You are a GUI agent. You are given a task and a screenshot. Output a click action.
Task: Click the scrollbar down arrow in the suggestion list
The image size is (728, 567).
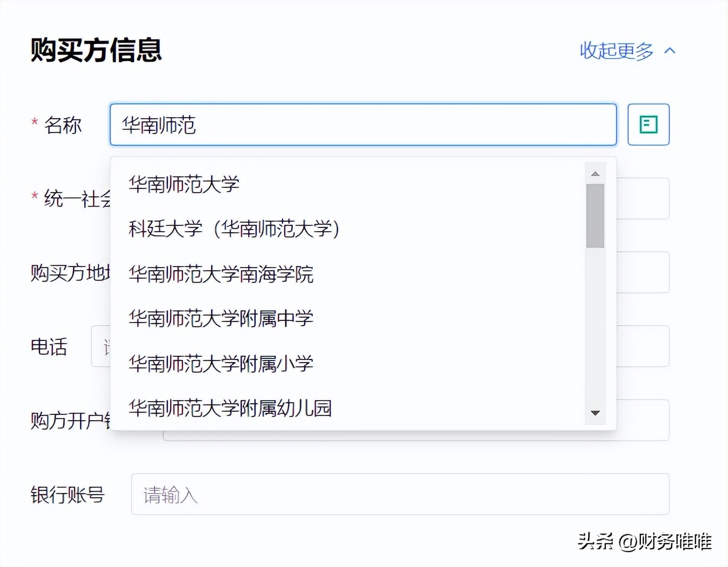coord(595,413)
